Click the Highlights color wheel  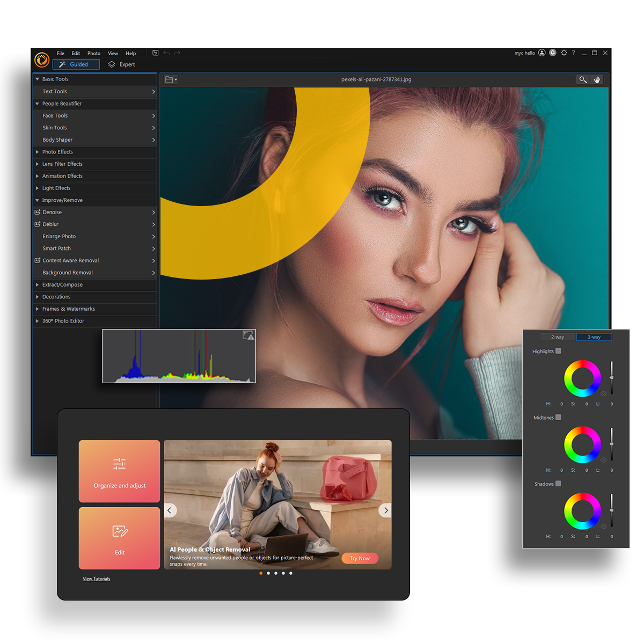pos(582,378)
